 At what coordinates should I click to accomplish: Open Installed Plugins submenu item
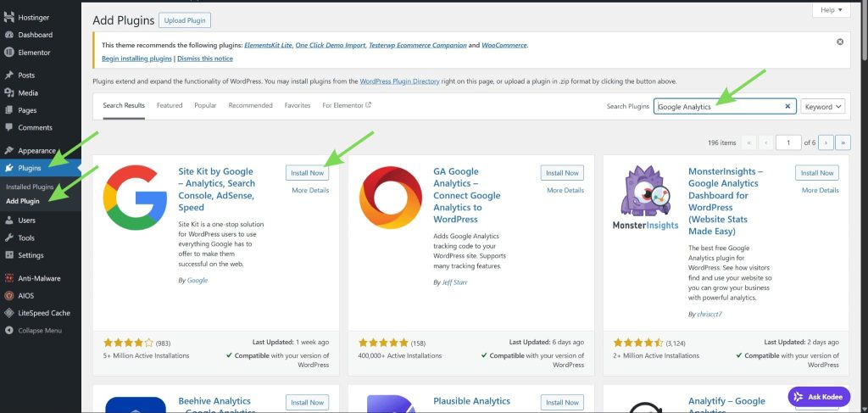point(30,187)
